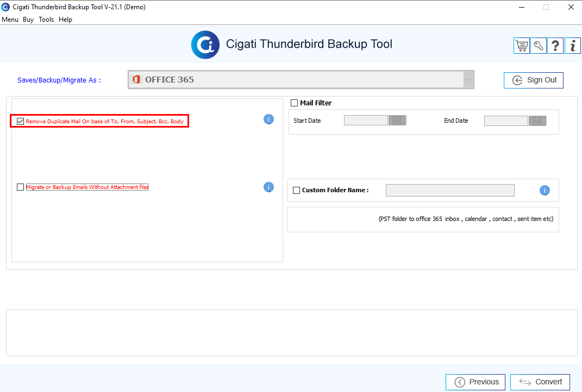Show info for Migrate Without Attachment option
Screen dimensions: 582x392
pos(269,187)
